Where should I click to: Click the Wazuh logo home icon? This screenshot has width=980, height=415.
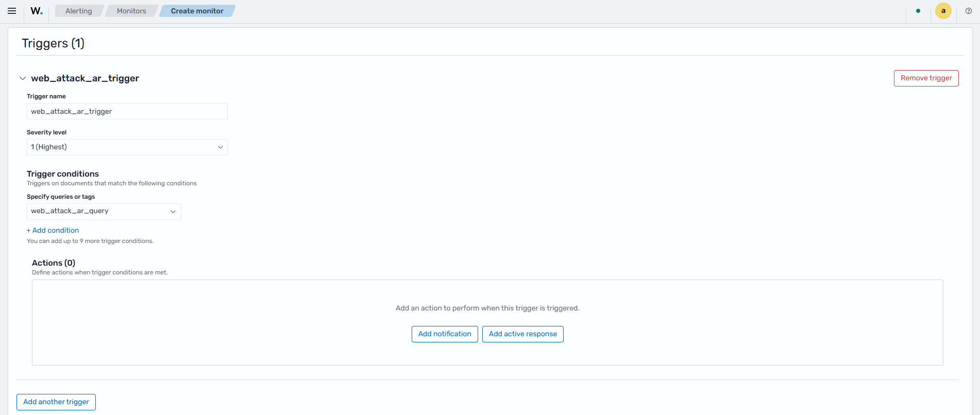[37, 11]
